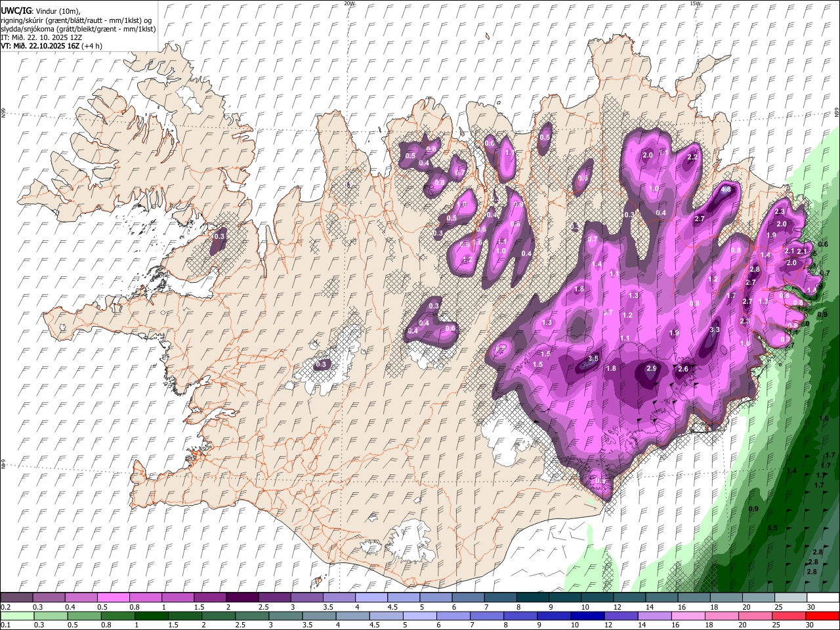Viewport: 840px width, 630px height.
Task: Click the '15W' longitude label at top
Action: tap(696, 3)
